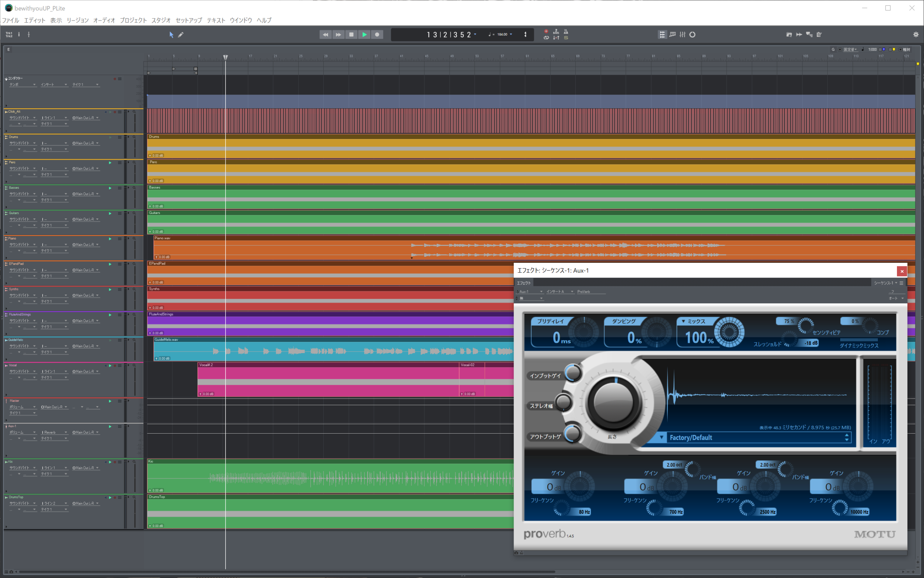Toggle the 相対 relative checkbox
Viewport: 924px width, 578px height.
pyautogui.click(x=901, y=50)
